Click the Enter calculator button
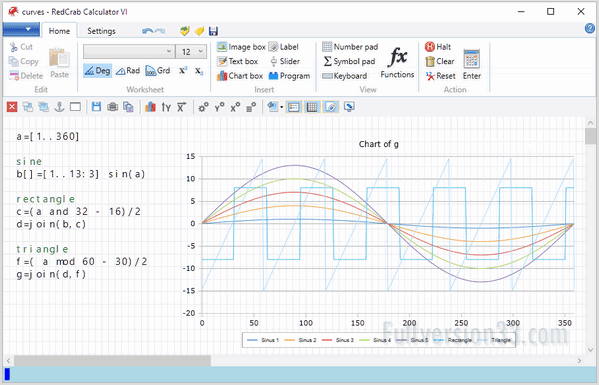Screen dimensions: 599x385 pos(472,64)
